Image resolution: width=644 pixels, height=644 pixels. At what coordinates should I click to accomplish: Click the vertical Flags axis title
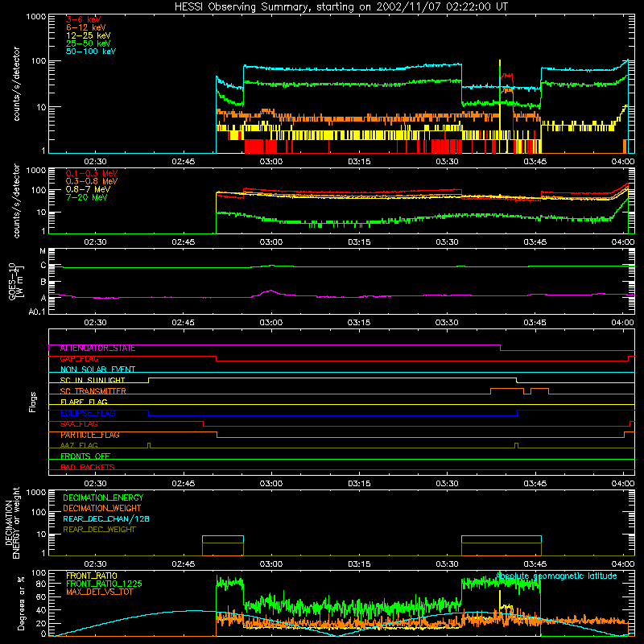32,402
